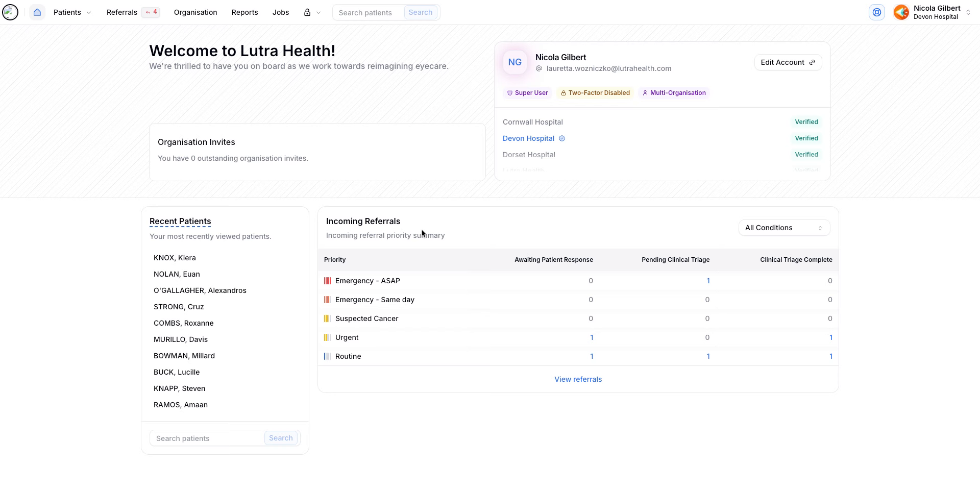980x491 pixels.
Task: Click Nicola Gilbert's avatar in the top bar
Action: coord(901,12)
